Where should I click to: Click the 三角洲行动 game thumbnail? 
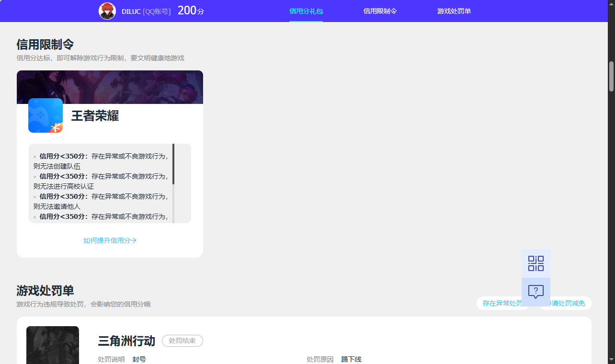(53, 345)
